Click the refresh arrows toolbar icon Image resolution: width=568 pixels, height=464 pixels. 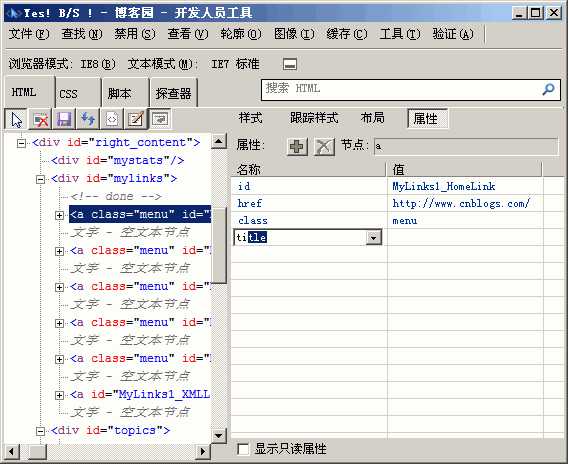pos(88,119)
